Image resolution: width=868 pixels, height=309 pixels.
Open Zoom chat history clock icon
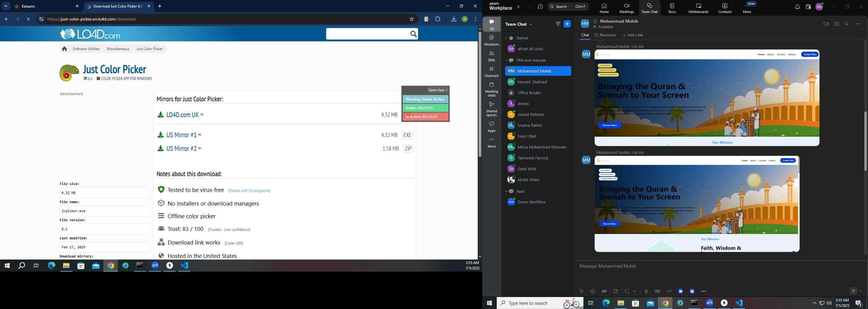click(540, 7)
